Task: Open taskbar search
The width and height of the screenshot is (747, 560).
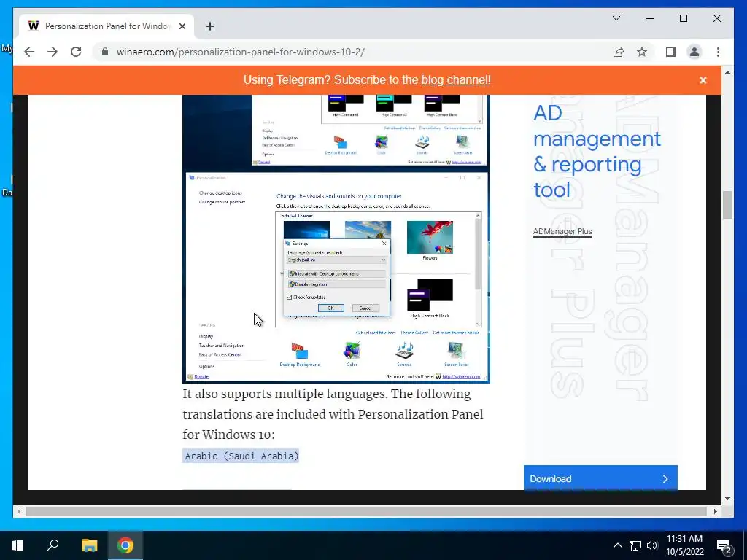Action: pyautogui.click(x=53, y=545)
